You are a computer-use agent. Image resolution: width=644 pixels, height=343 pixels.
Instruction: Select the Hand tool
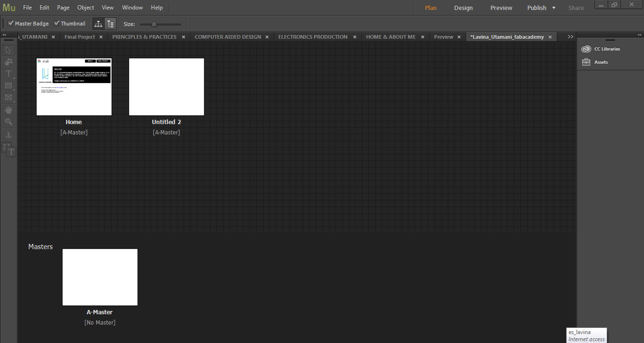(x=8, y=110)
